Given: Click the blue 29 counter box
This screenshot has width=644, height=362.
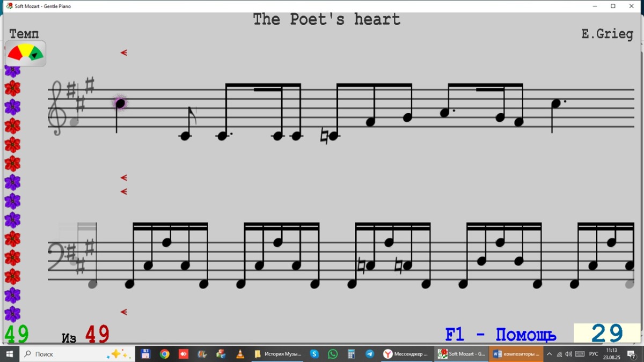Looking at the screenshot, I should (x=607, y=334).
